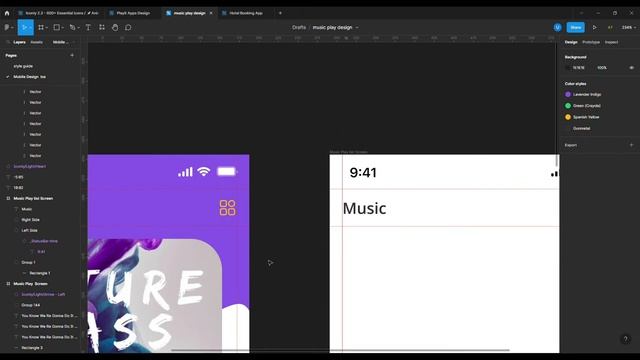Toggle background visibility eye icon
Screen dimensions: 640x360
coord(631,68)
